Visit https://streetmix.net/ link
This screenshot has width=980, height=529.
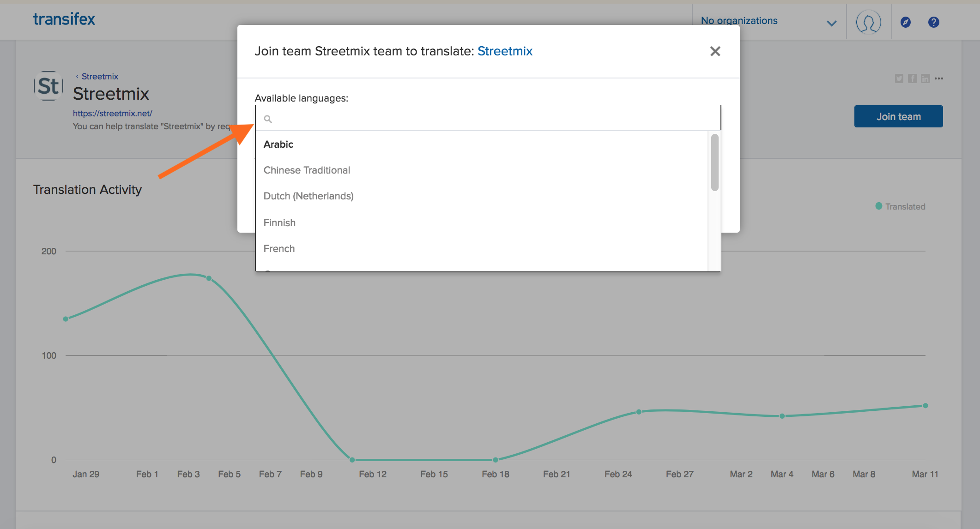coord(112,113)
